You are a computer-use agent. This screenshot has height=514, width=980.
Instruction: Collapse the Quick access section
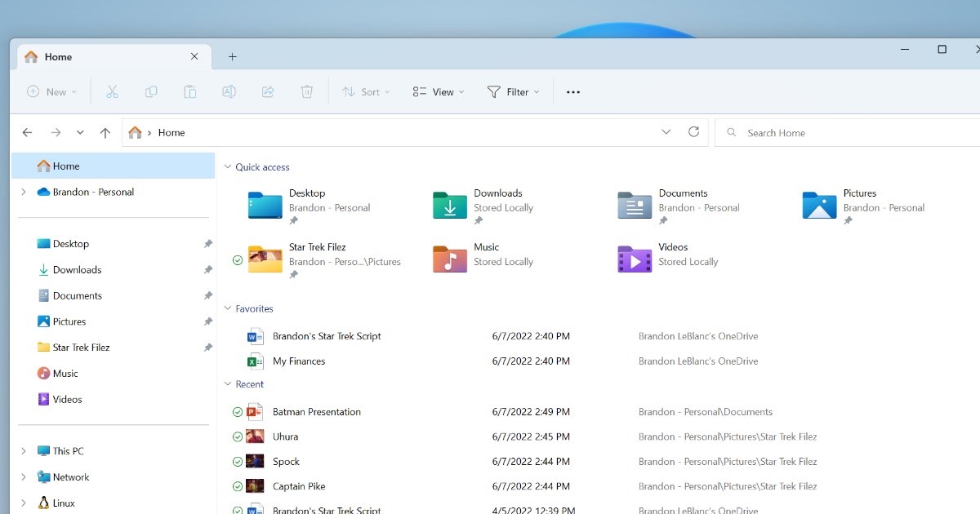click(x=229, y=167)
